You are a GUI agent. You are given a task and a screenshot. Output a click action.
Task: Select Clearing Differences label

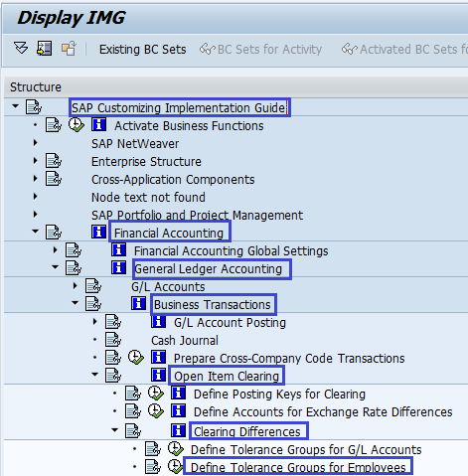point(247,432)
